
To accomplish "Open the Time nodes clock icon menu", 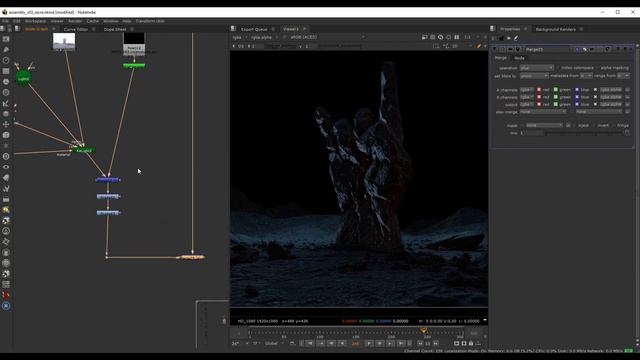I will [6, 60].
